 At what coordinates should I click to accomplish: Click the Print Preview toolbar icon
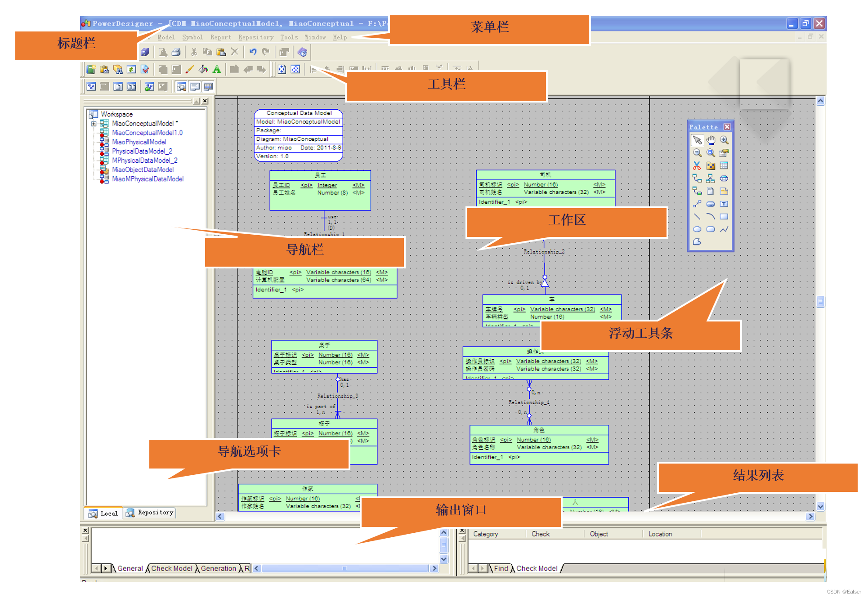pos(163,52)
